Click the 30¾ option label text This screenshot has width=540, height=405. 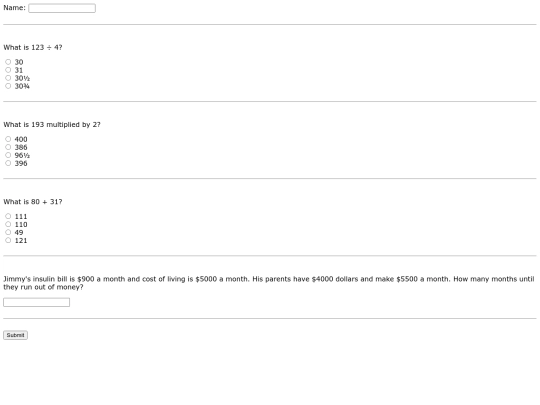coord(22,86)
